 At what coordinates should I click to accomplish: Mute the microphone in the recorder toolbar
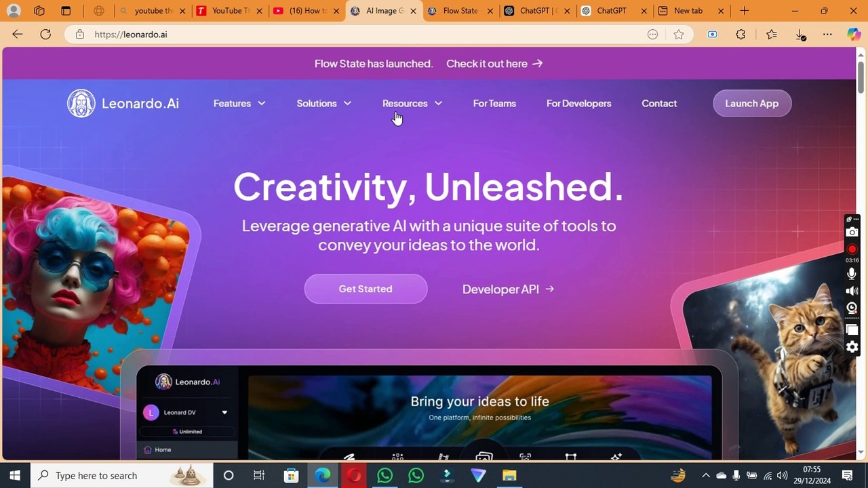pyautogui.click(x=852, y=274)
